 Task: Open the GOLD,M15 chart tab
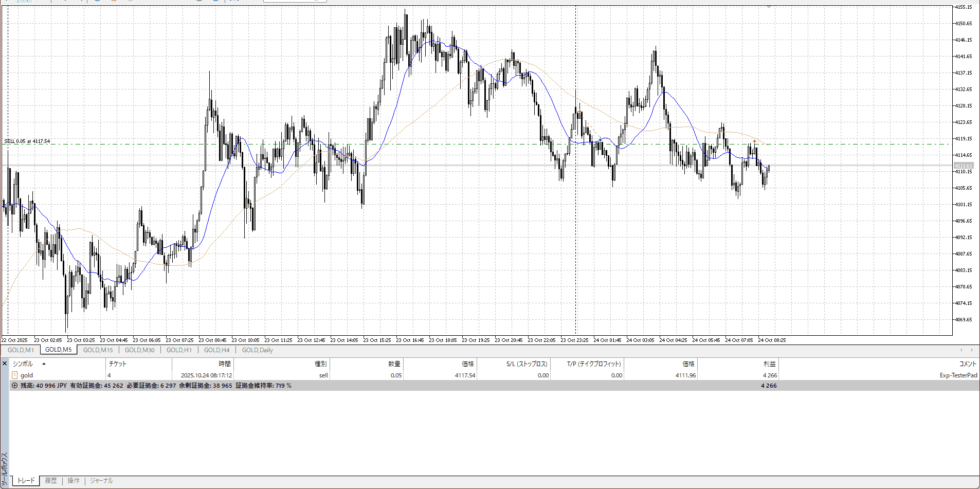click(x=98, y=350)
